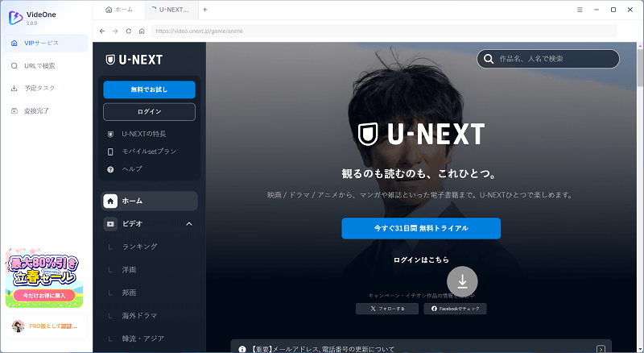Click the ログインはこちら link
Screen dimensions: 644x353
click(421, 260)
